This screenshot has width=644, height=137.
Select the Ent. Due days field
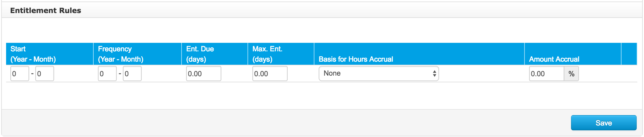204,74
